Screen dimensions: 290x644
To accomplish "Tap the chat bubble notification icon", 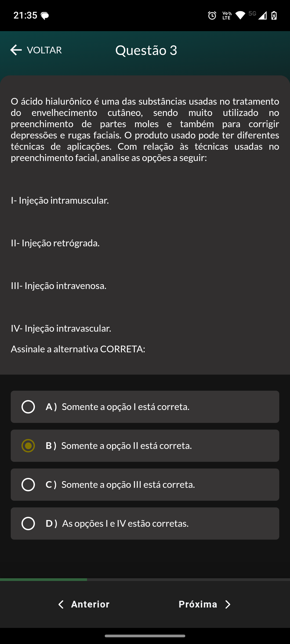I will click(x=45, y=16).
